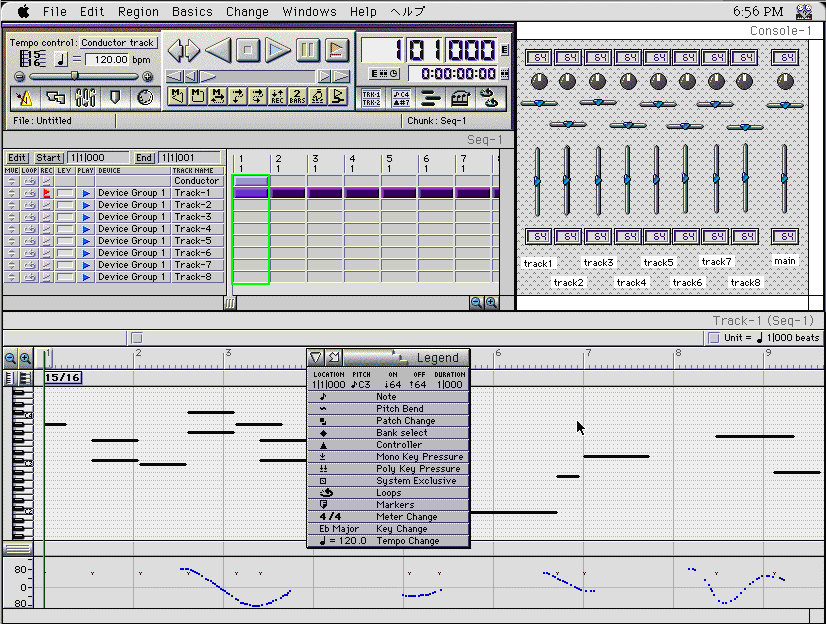826x624 pixels.
Task: Click the tempo slider thumb
Action: pyautogui.click(x=74, y=76)
